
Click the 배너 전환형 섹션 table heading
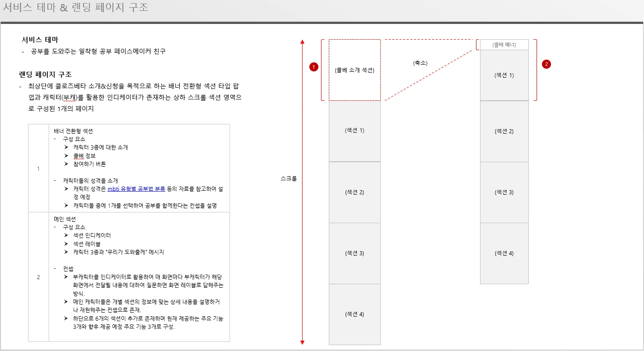(x=73, y=131)
